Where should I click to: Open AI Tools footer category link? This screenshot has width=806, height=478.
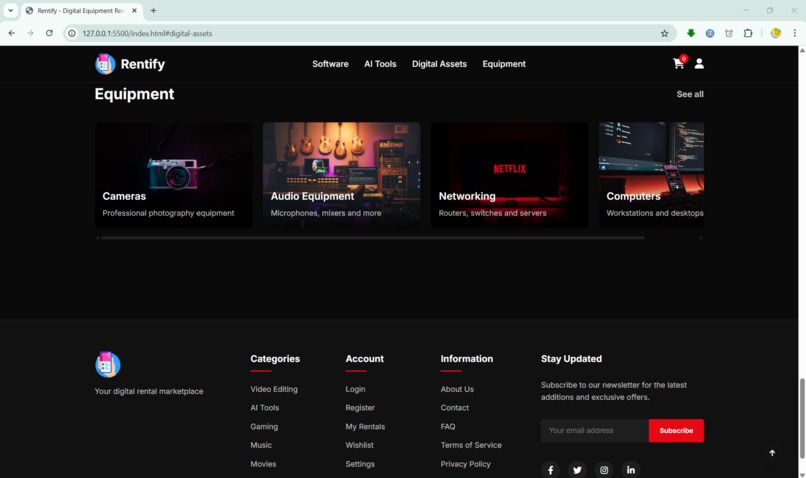tap(265, 408)
